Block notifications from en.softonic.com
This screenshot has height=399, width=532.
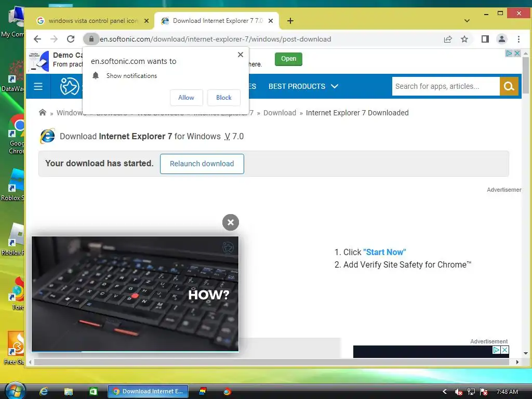224,98
